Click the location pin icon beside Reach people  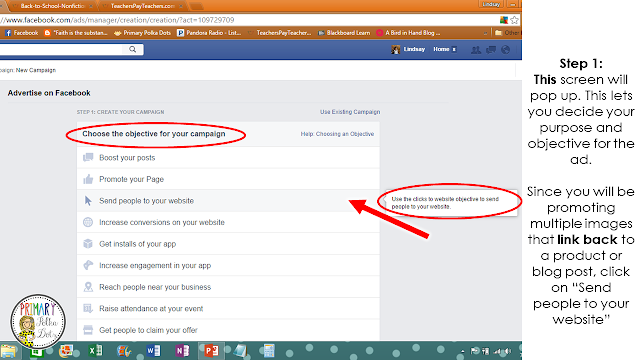(x=88, y=287)
